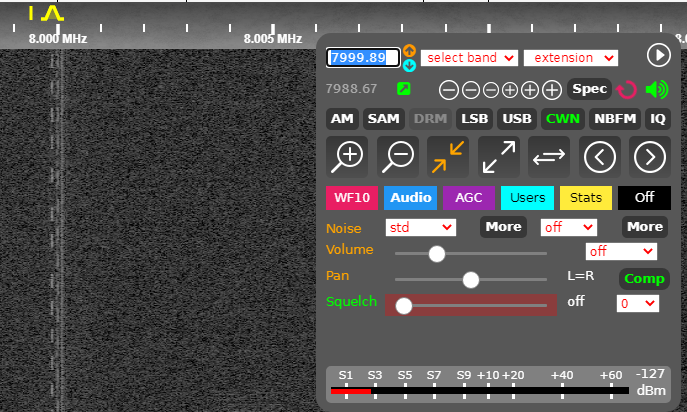Screen dimensions: 687x412
Task: Click the 8.005 MHz scale label
Action: coord(273,39)
